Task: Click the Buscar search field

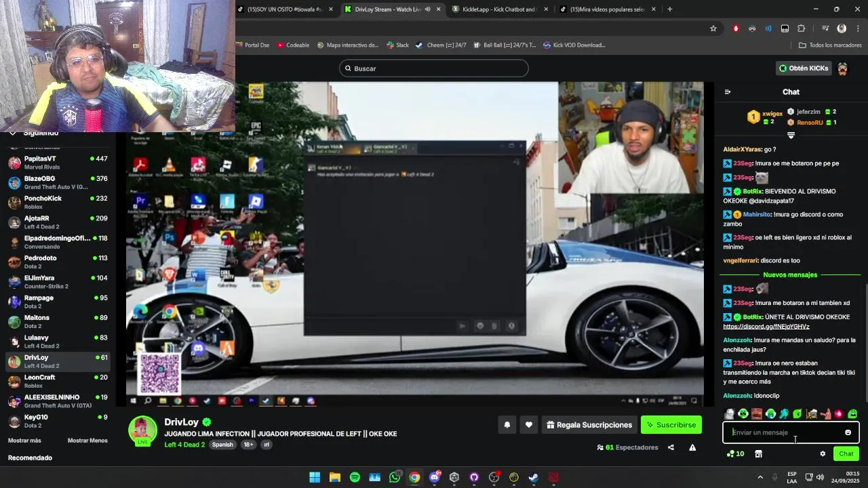Action: [434, 68]
